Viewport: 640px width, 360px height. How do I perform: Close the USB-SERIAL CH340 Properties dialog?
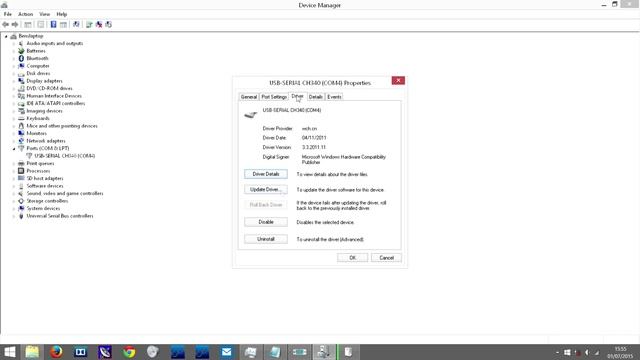[398, 80]
